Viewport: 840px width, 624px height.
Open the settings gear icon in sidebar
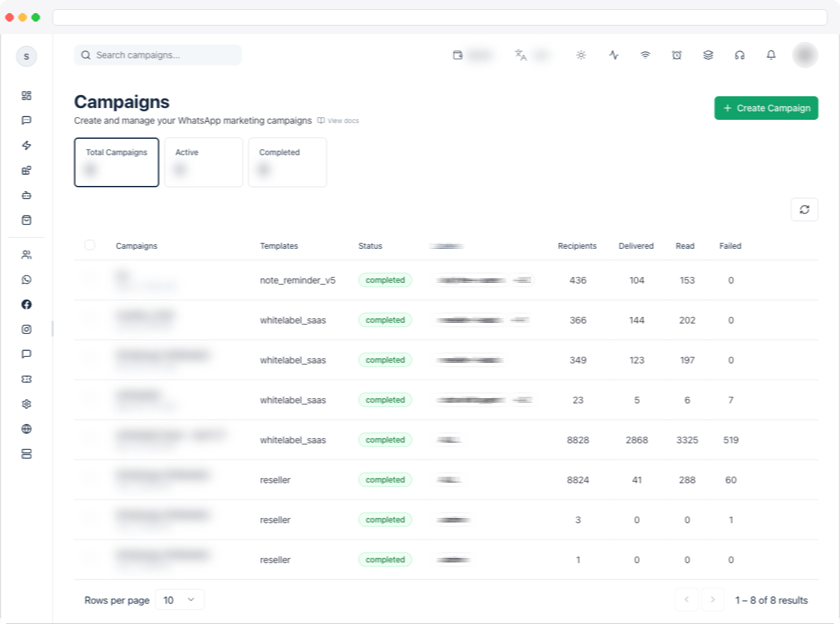(26, 404)
